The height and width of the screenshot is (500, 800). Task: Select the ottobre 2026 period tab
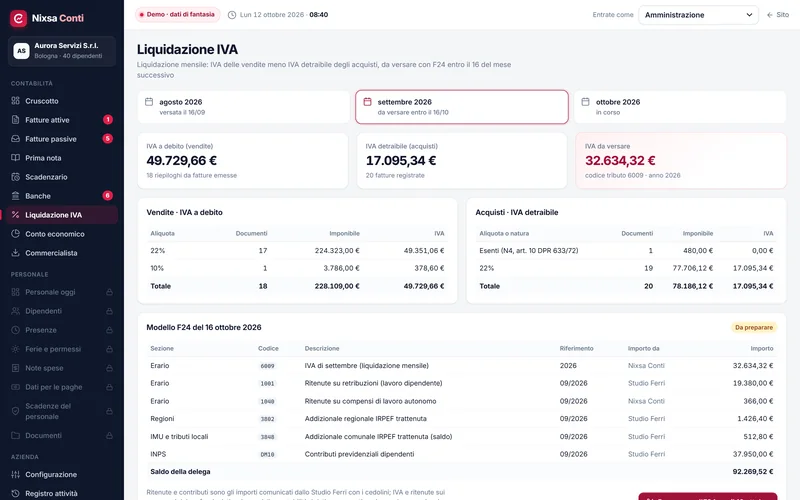[680, 107]
